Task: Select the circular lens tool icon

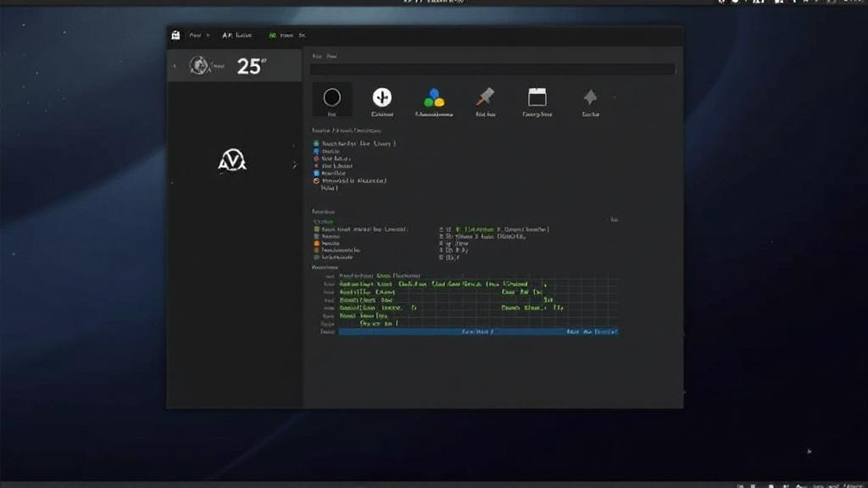Action: coord(333,99)
